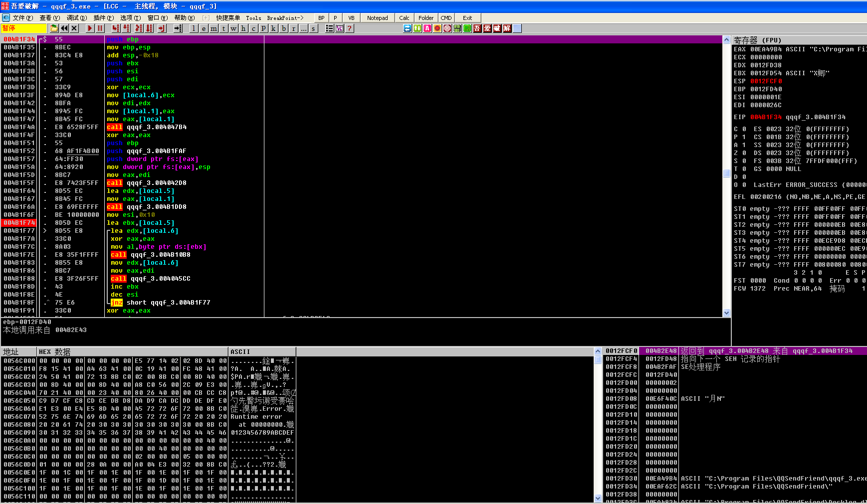867x504 pixels.
Task: Open the 窗口(W) menu
Action: click(157, 18)
